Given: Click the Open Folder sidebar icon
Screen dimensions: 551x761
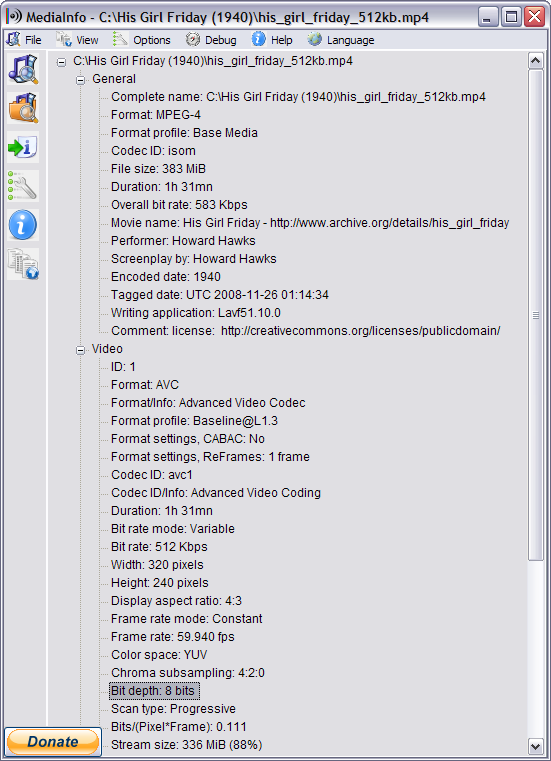Looking at the screenshot, I should pos(23,108).
